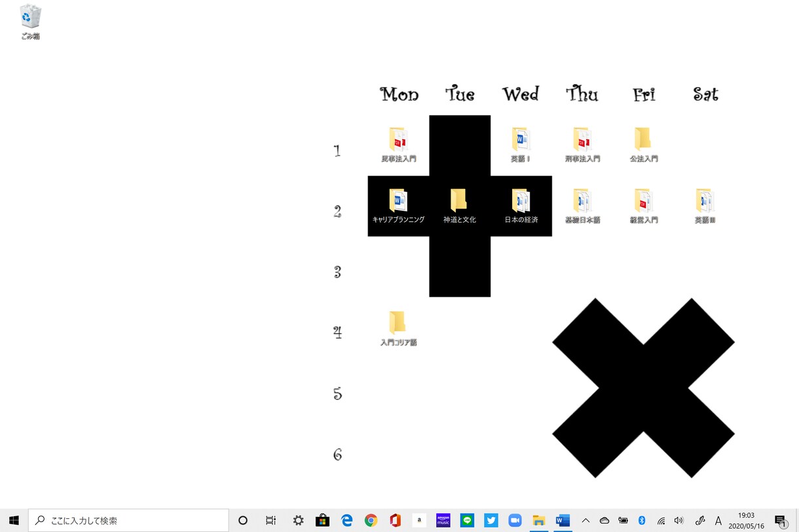Viewport: 799px width, 532px height.
Task: Open Microsoft Store in taskbar
Action: [322, 520]
